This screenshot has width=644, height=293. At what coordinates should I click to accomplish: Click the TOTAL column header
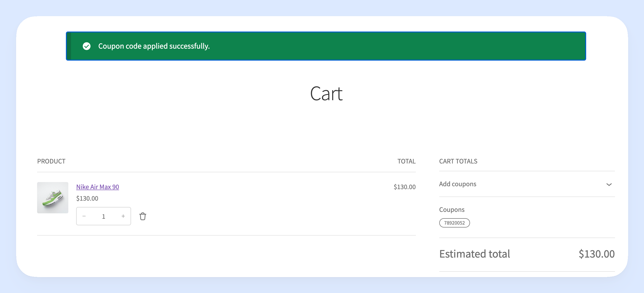407,161
